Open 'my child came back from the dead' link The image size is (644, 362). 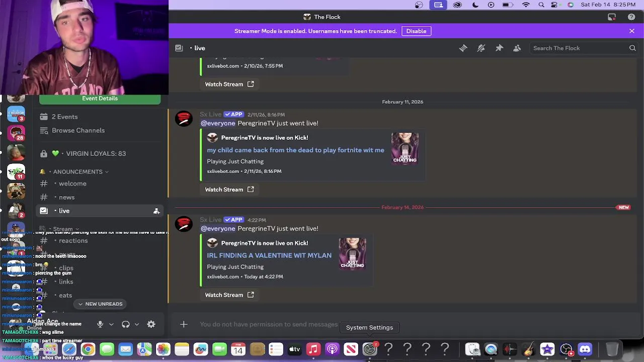coord(295,150)
